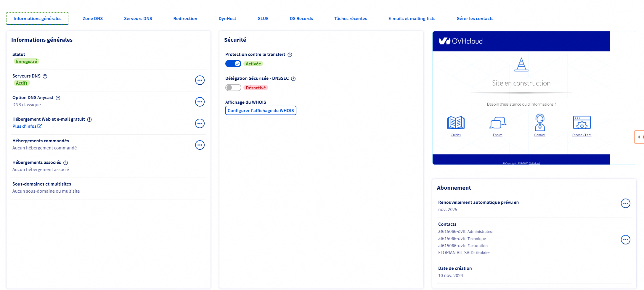Open the actions menu for Option DNS Anycast
644x290 pixels.
[x=200, y=102]
